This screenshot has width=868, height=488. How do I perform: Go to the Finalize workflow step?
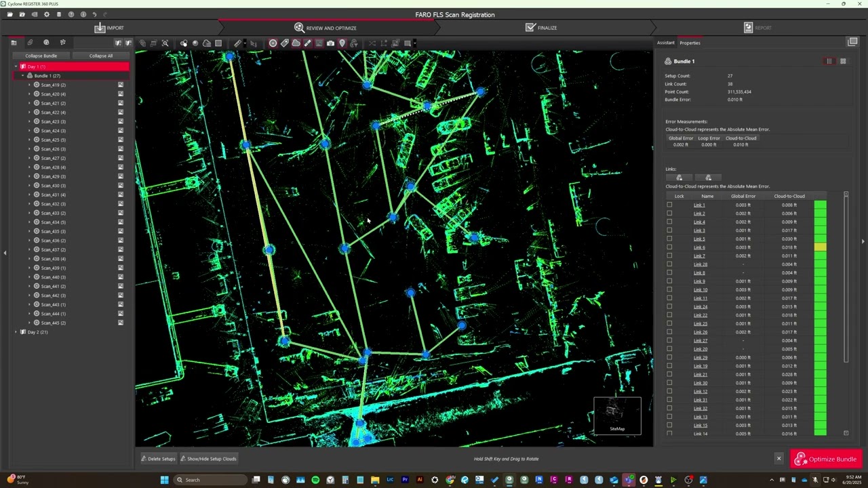pos(541,28)
